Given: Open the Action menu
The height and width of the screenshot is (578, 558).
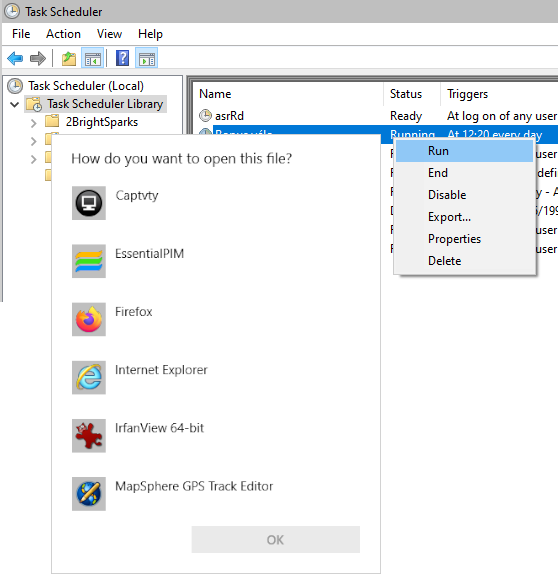Looking at the screenshot, I should click(x=63, y=34).
